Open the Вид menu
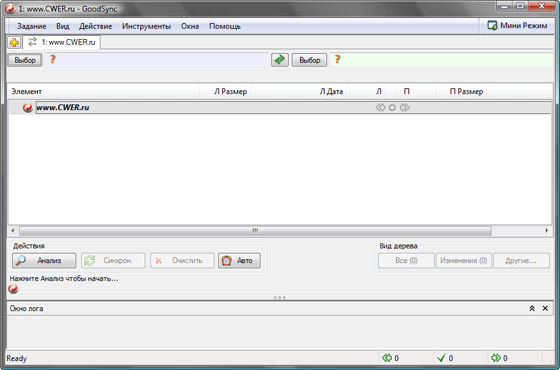 (62, 26)
